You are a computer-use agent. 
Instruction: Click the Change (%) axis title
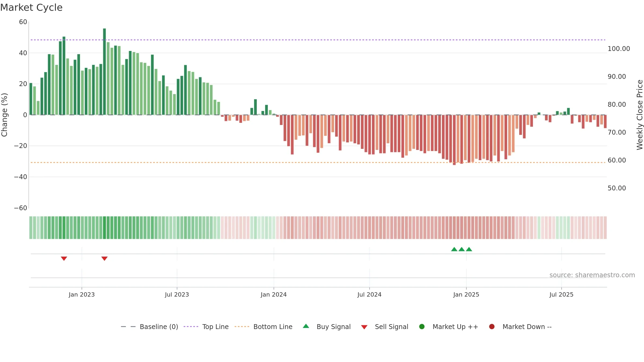pos(5,115)
